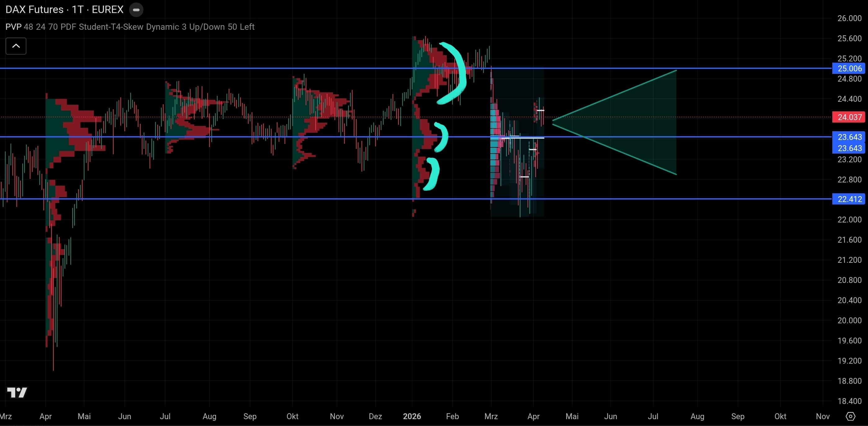
Task: Click the 2026 label on the time axis
Action: coord(412,417)
